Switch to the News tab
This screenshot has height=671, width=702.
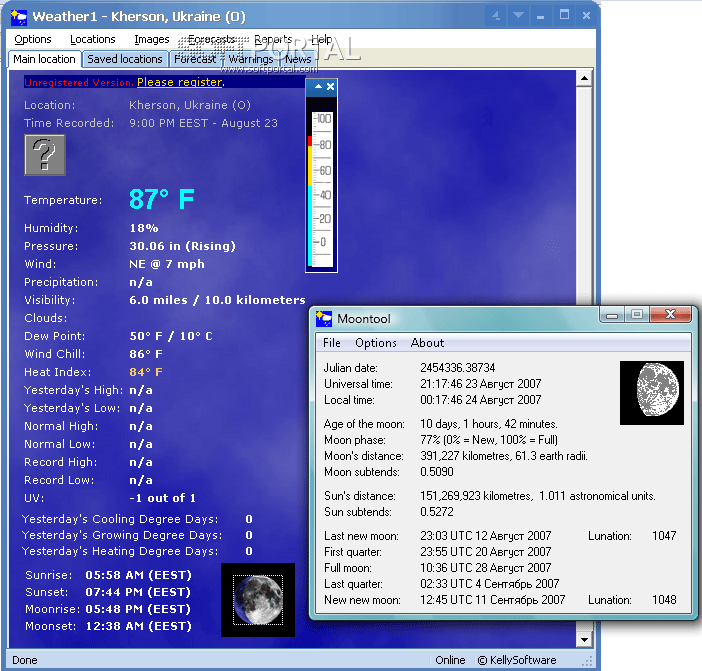(x=298, y=59)
